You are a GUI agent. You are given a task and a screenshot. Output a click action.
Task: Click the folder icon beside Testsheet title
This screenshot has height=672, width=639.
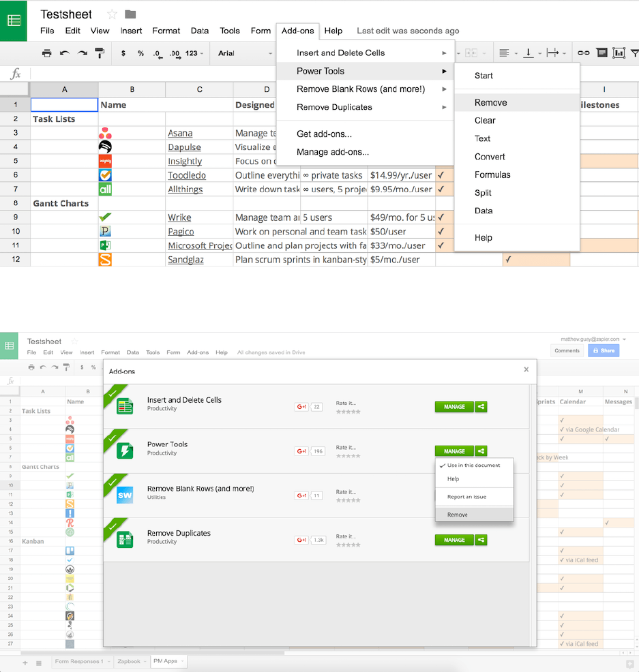click(130, 14)
